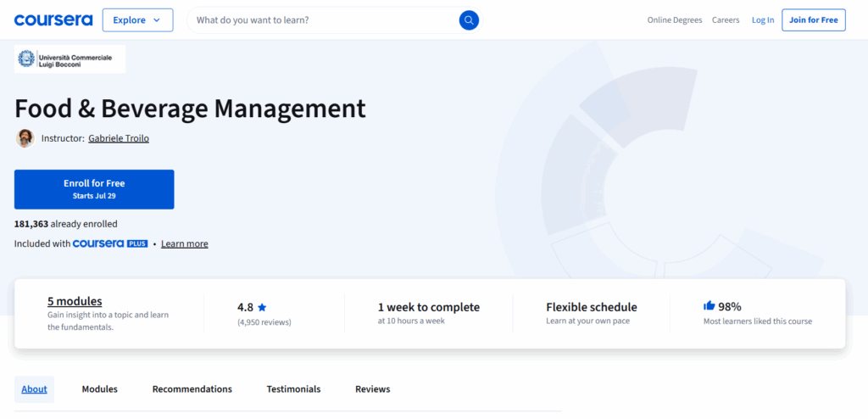The height and width of the screenshot is (419, 868).
Task: Open the Coursera home logo
Action: coord(53,20)
